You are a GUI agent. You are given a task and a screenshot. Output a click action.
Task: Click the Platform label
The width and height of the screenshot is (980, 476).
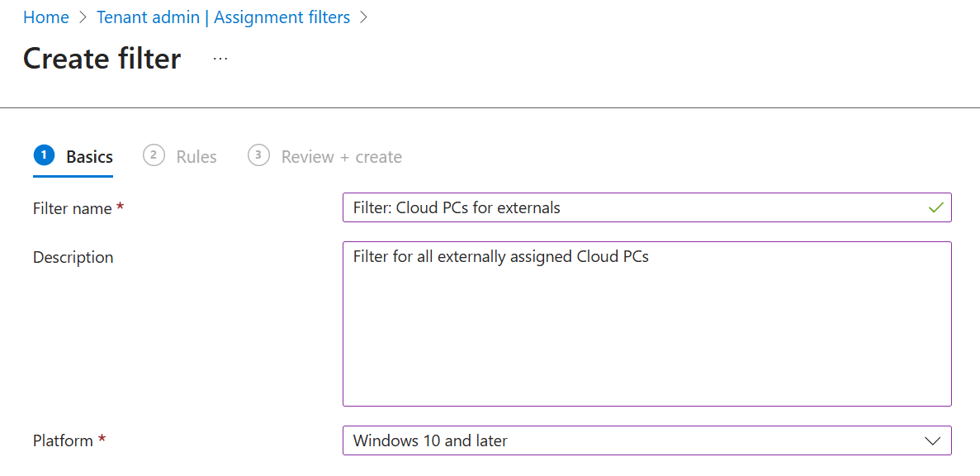63,441
